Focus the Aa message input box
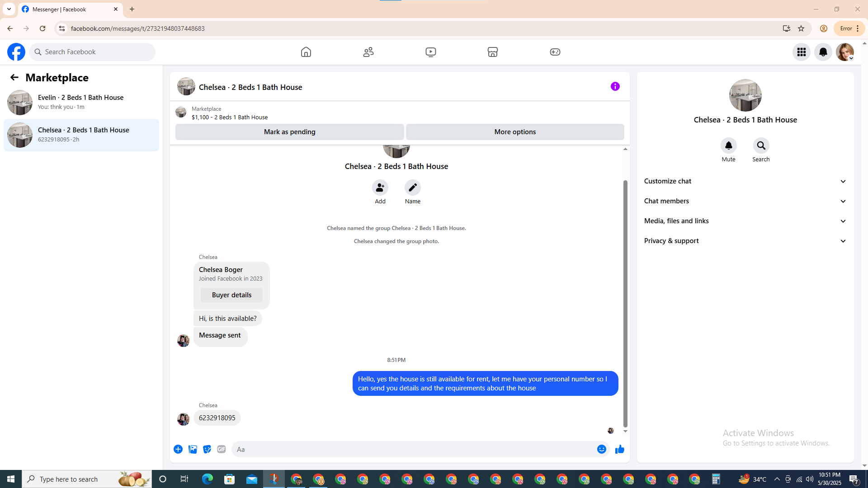Screen dimensions: 868x488 [x=414, y=449]
